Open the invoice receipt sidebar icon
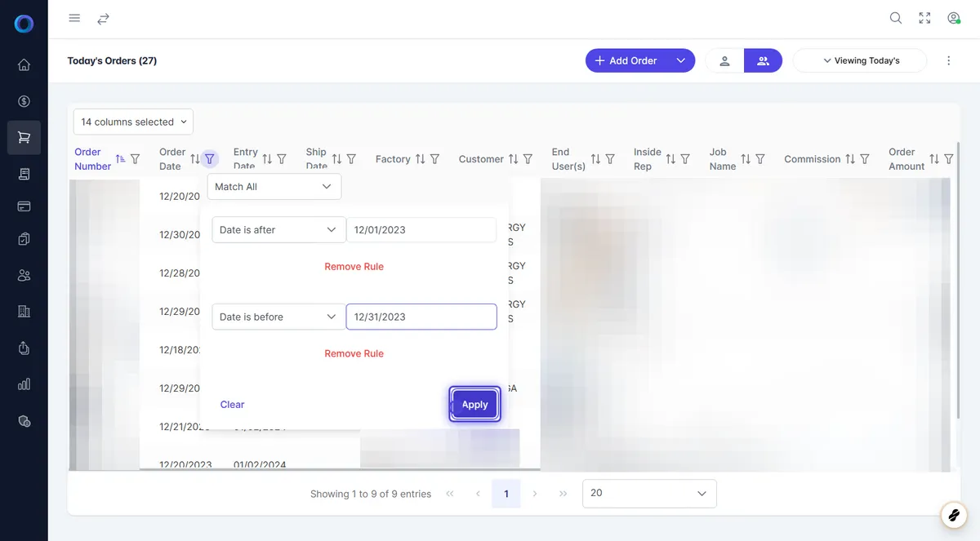Viewport: 980px width, 541px height. point(24,174)
